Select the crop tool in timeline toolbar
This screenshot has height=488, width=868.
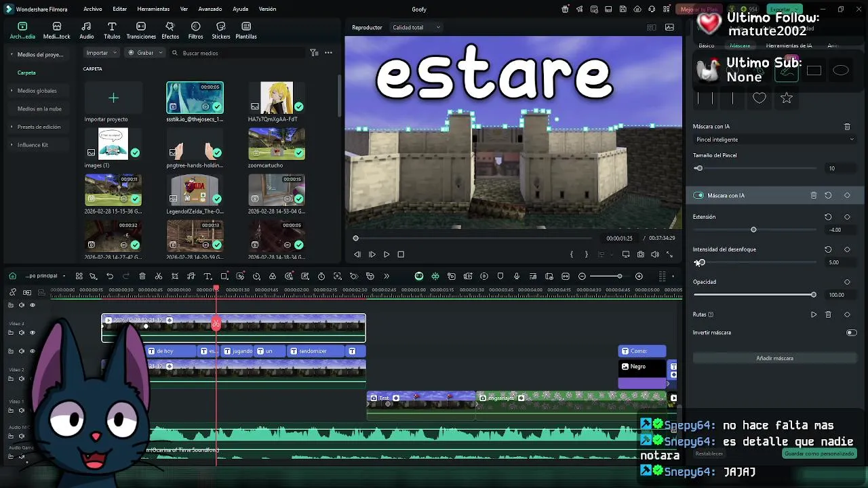point(175,277)
